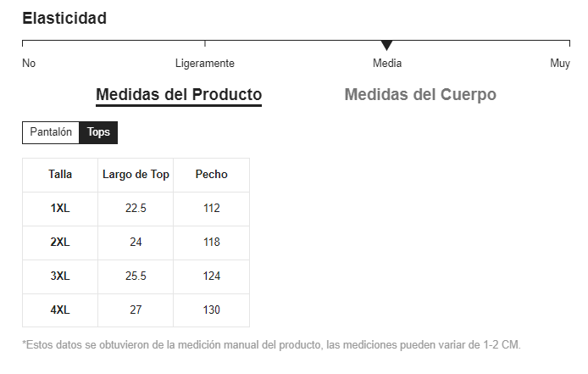Click the Media elasticity label

[x=387, y=64]
